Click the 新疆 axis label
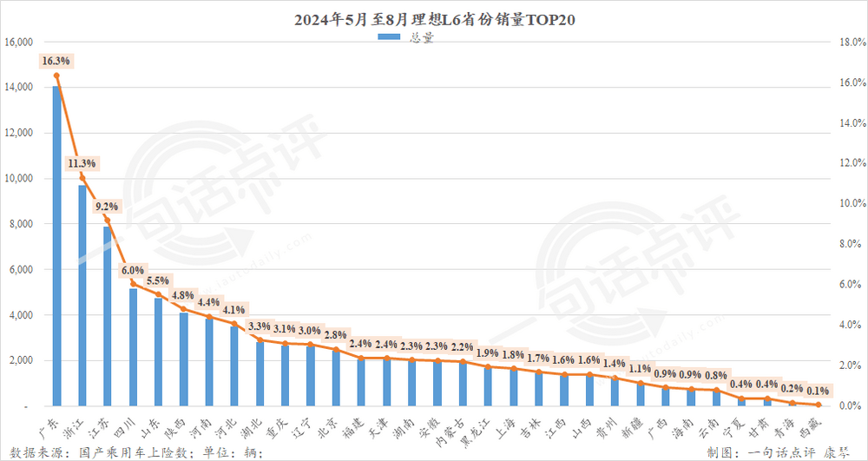 pos(637,426)
